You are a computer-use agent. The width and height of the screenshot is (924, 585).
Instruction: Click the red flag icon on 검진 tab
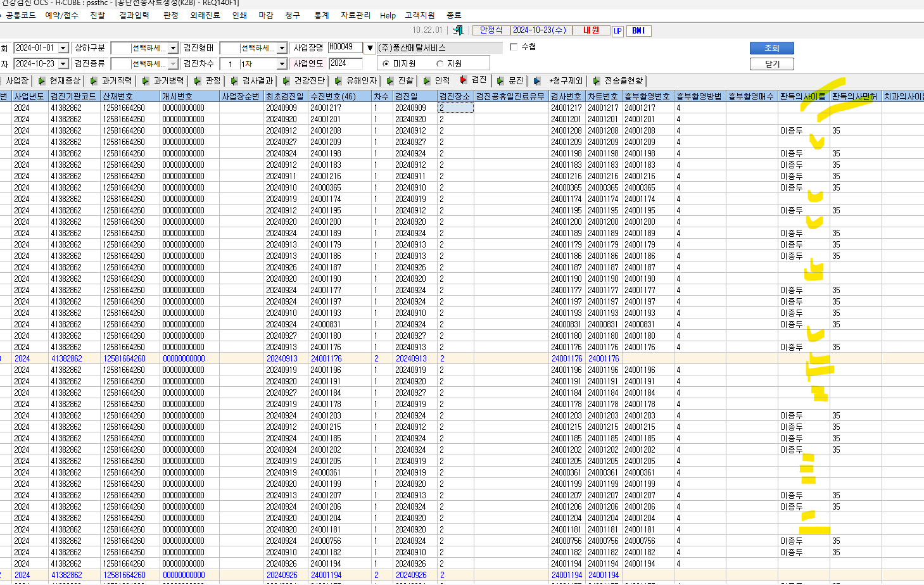pyautogui.click(x=463, y=80)
